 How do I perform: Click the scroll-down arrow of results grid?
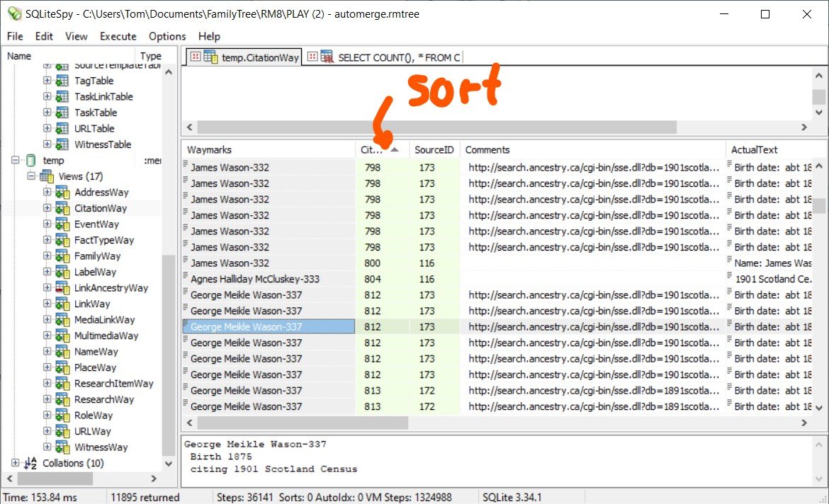pyautogui.click(x=818, y=408)
